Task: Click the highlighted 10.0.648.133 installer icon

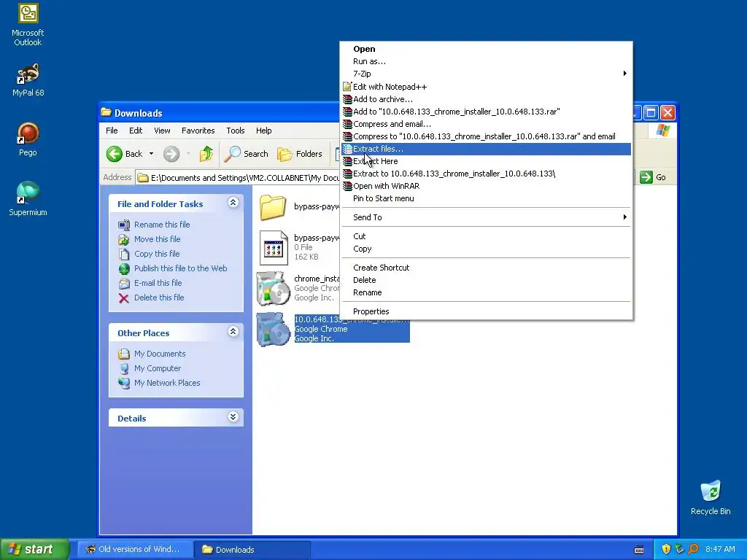Action: (x=273, y=329)
